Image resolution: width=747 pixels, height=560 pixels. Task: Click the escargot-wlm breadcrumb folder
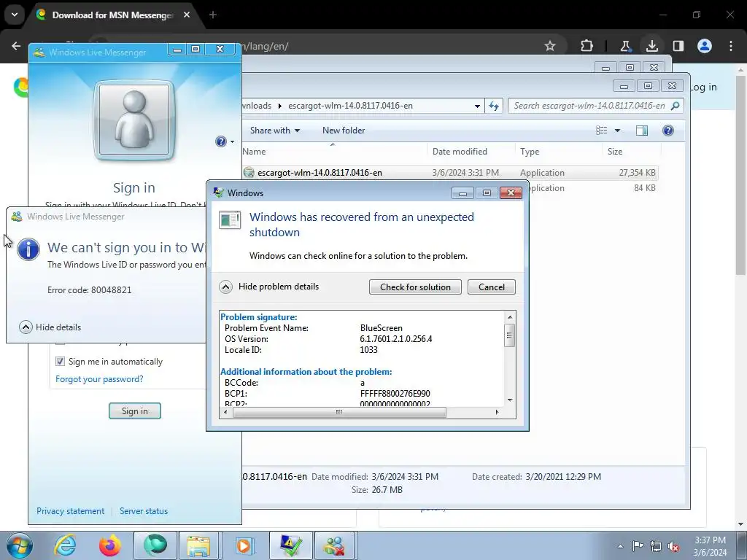coord(351,106)
